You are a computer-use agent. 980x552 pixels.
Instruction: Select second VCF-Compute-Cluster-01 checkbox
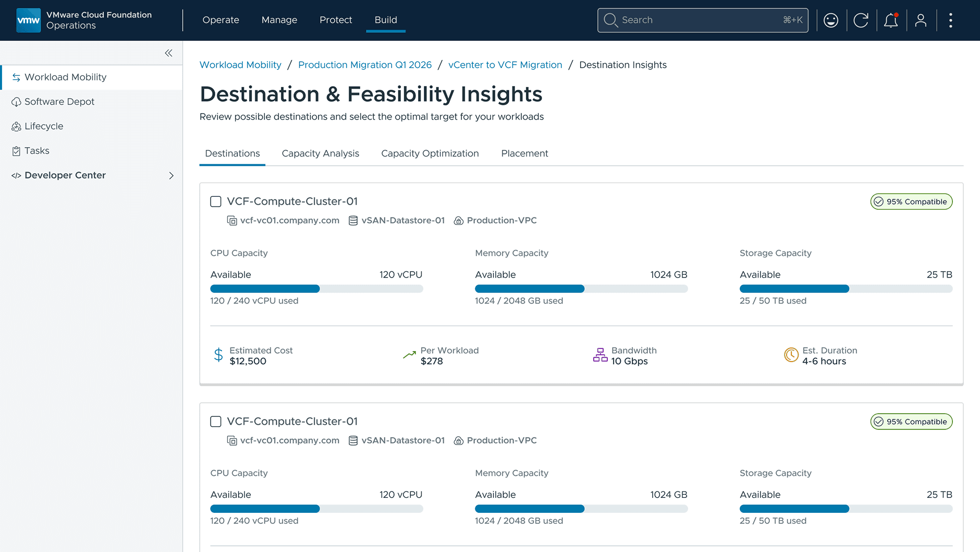pyautogui.click(x=216, y=422)
